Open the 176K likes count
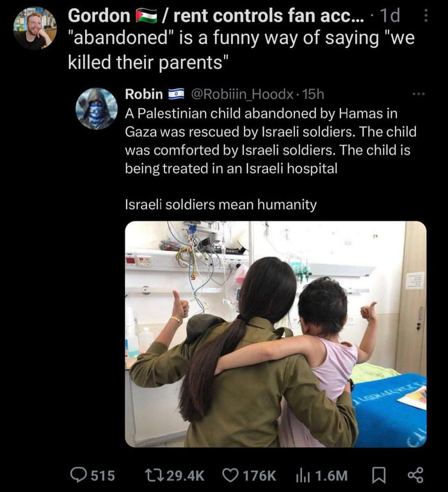 tap(259, 475)
